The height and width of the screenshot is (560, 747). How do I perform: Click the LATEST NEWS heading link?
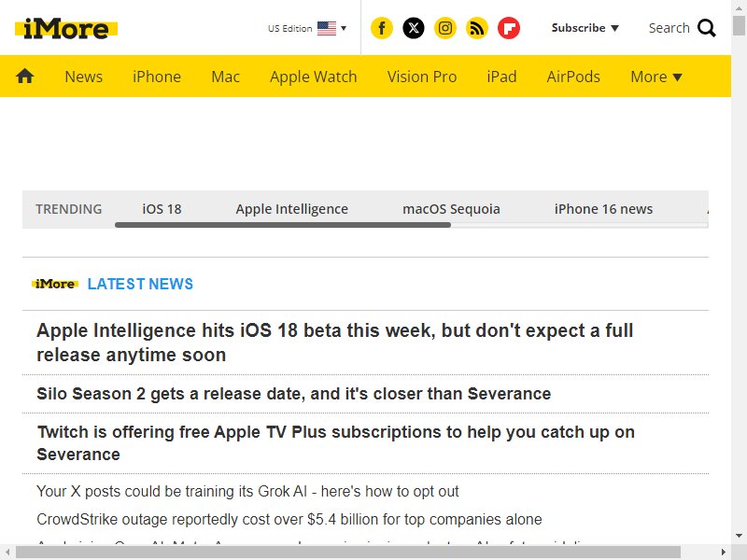[x=141, y=284]
